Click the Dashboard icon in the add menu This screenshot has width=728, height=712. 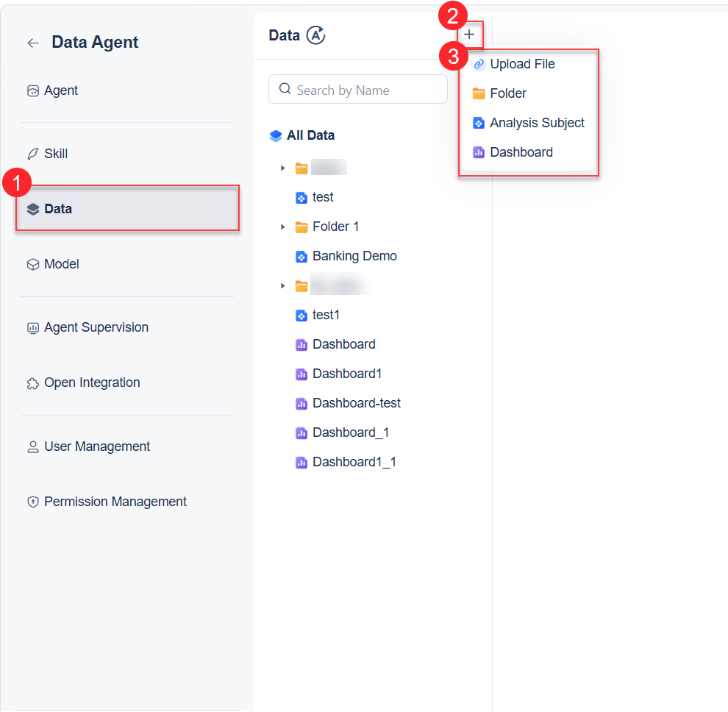coord(479,152)
